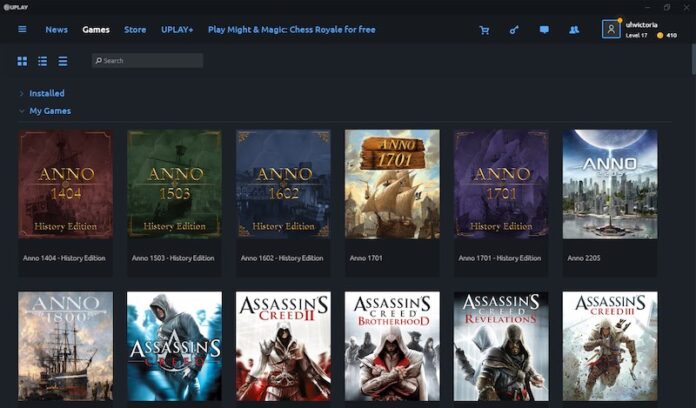Switch to detailed list view
The height and width of the screenshot is (408, 696).
click(43, 61)
